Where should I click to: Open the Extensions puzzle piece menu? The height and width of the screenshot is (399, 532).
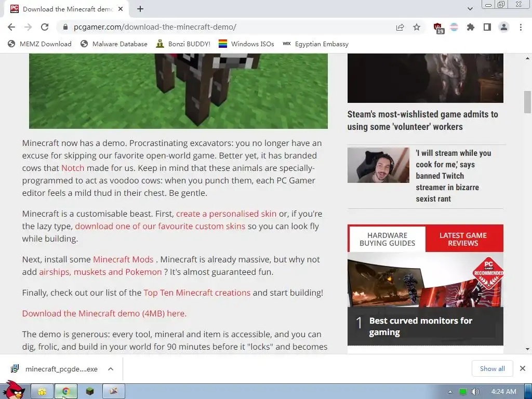coord(471,27)
